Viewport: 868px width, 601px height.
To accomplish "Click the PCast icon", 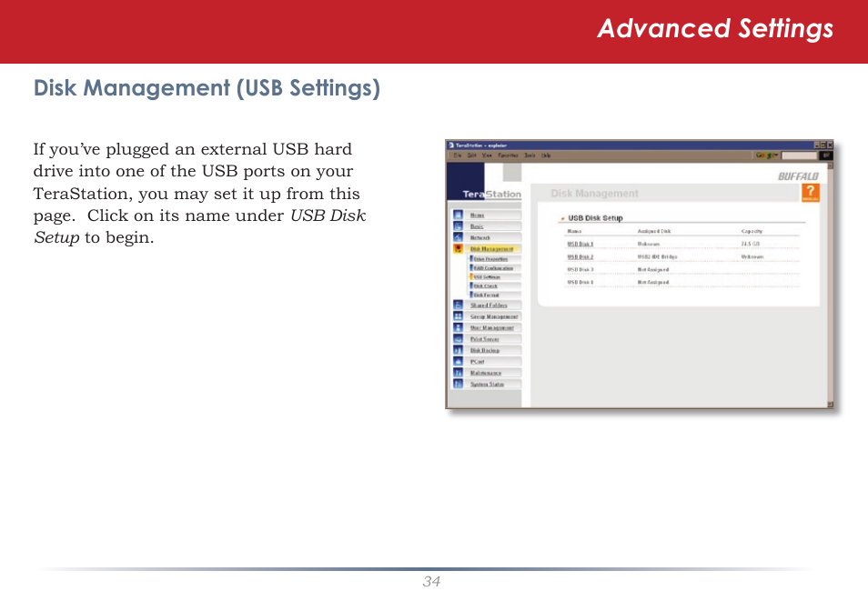I will 458,361.
